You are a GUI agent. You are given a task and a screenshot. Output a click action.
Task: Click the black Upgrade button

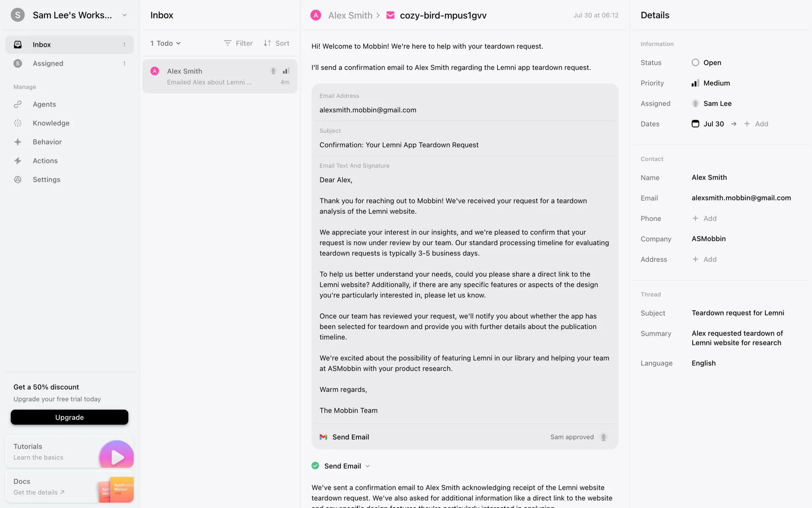pos(69,417)
